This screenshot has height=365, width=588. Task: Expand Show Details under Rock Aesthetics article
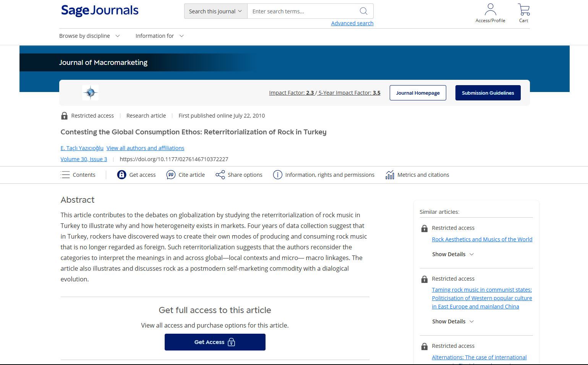click(453, 254)
